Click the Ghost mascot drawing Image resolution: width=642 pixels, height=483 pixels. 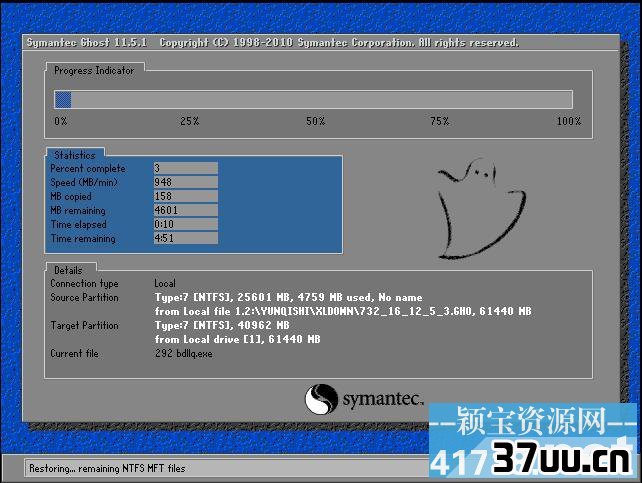click(x=482, y=209)
